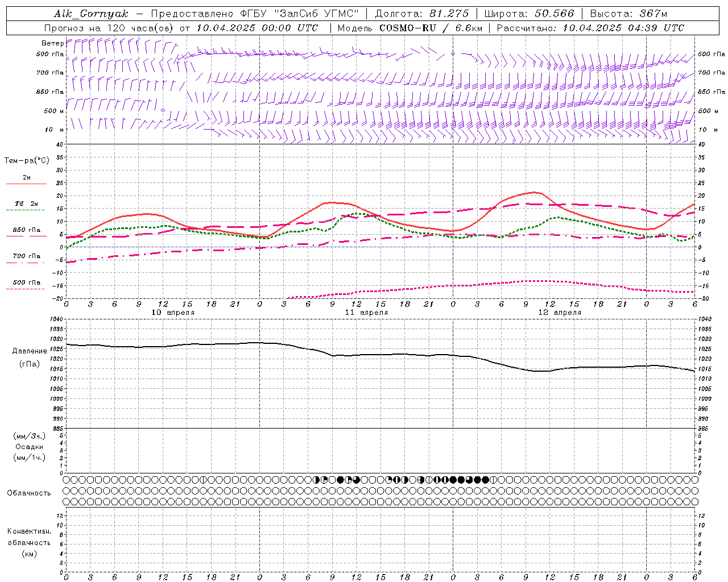Click the Рассчитано: 10.04.2025 04:39 UTC text

[590, 28]
